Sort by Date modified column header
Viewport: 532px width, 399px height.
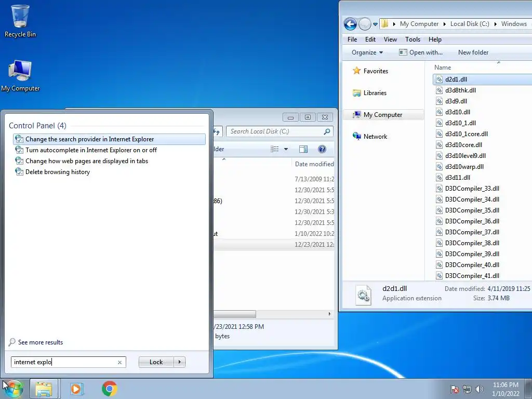click(314, 164)
